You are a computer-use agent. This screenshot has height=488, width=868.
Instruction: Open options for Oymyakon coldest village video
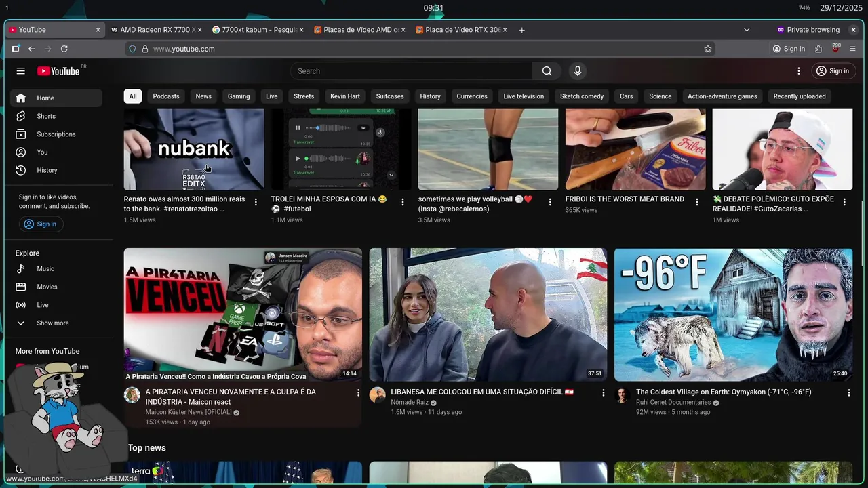tap(848, 392)
